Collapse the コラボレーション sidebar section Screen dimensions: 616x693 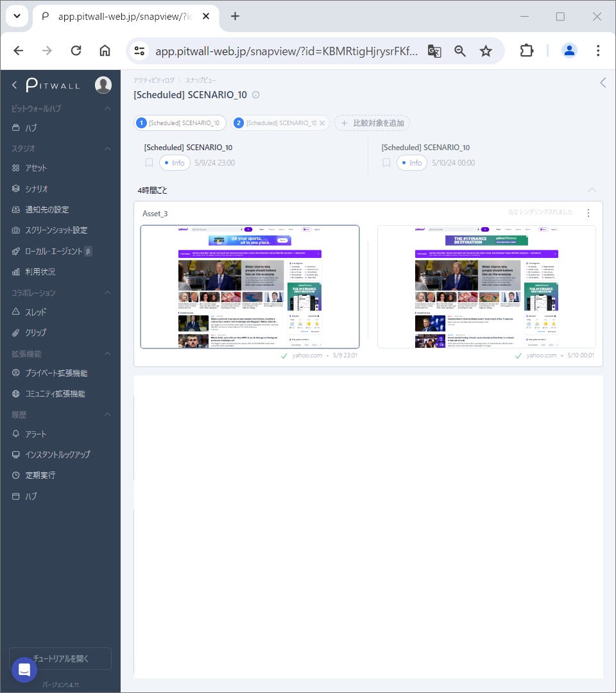click(108, 293)
